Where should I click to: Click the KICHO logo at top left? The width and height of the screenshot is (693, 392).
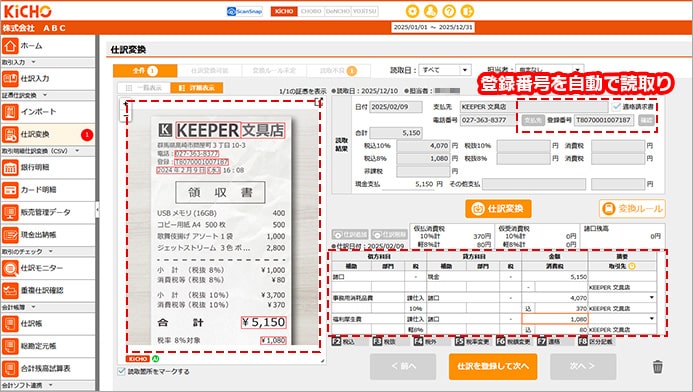(x=27, y=11)
